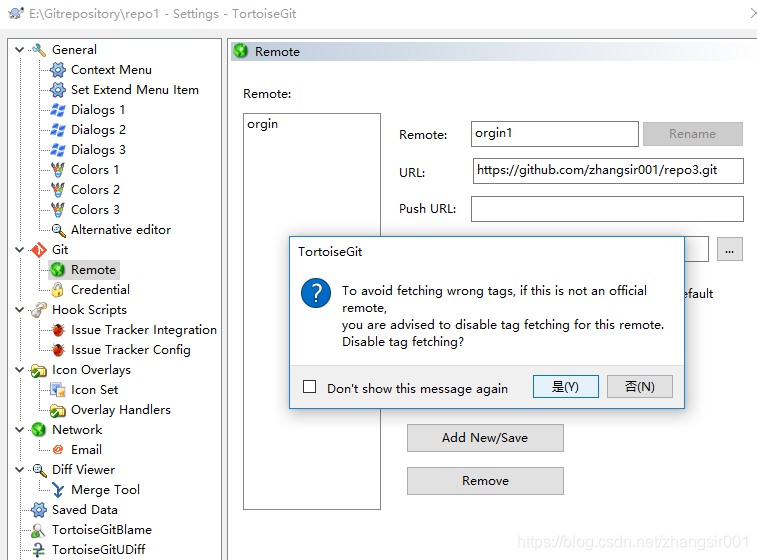Select the TortoiseGitUDiff entry
Screen dimensions: 757x560
[99, 550]
